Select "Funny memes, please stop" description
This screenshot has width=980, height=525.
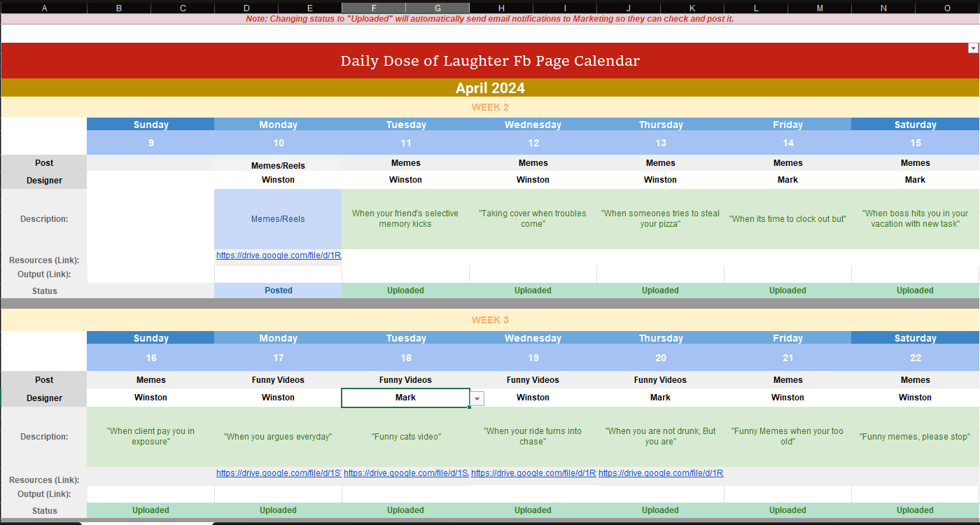(x=916, y=437)
